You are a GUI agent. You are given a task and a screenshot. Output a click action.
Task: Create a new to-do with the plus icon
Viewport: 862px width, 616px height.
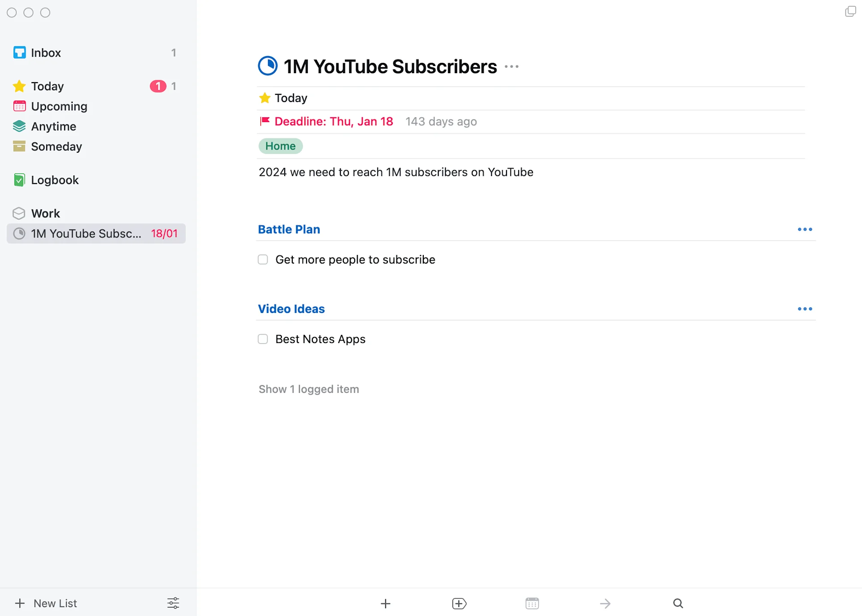385,603
